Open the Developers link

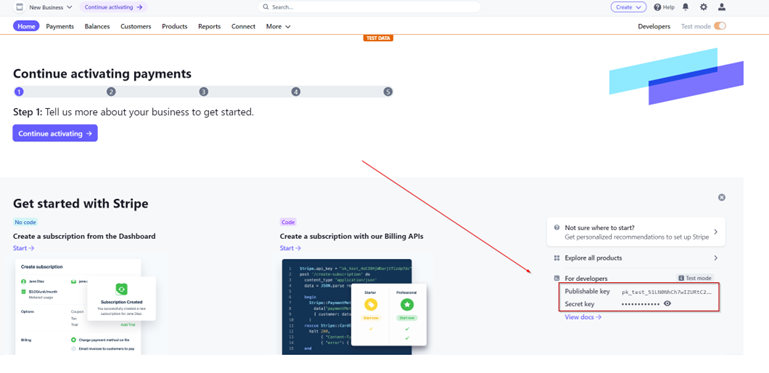click(654, 26)
